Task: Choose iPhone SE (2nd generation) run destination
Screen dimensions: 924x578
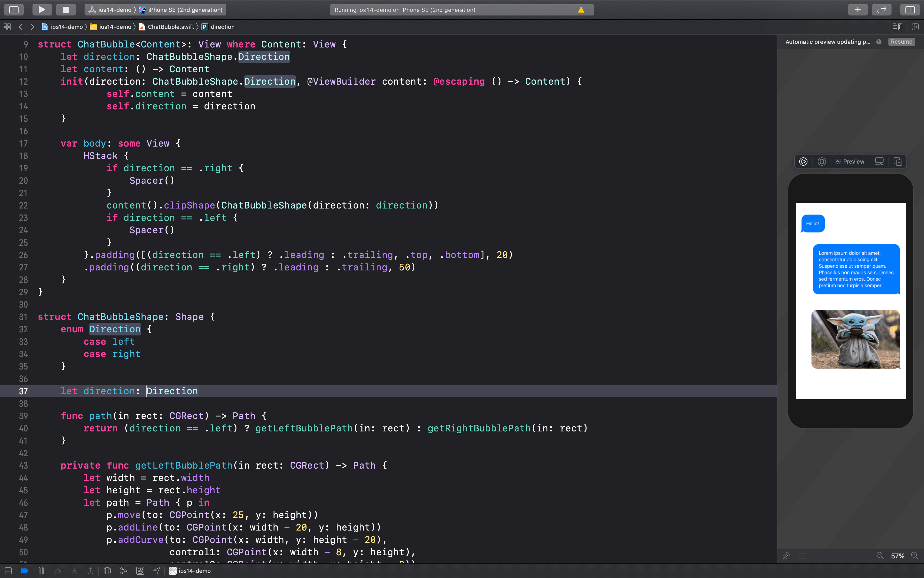Action: click(181, 10)
